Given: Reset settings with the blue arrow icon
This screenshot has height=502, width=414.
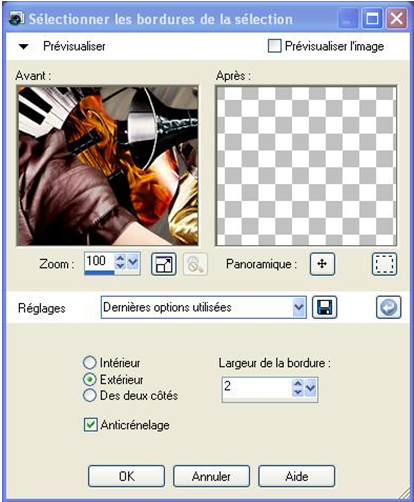Looking at the screenshot, I should (x=389, y=307).
